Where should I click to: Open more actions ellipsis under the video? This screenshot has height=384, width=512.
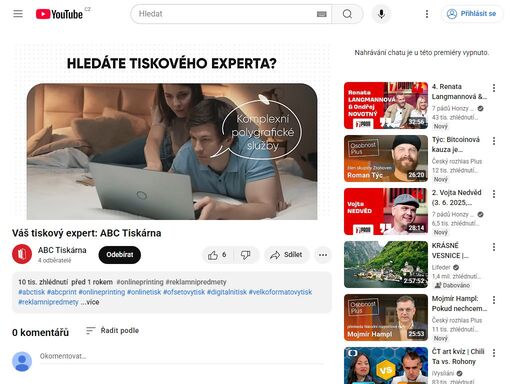tap(323, 255)
